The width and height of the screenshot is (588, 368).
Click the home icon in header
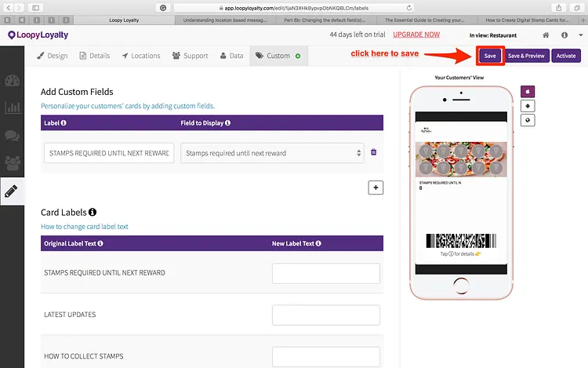click(x=546, y=35)
